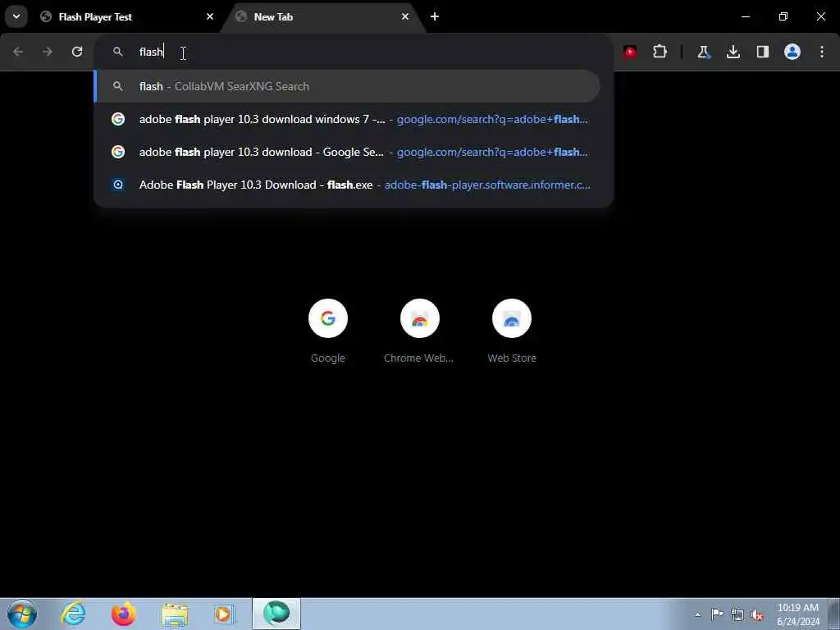840x630 pixels.
Task: Open the network tray icon
Action: [737, 614]
